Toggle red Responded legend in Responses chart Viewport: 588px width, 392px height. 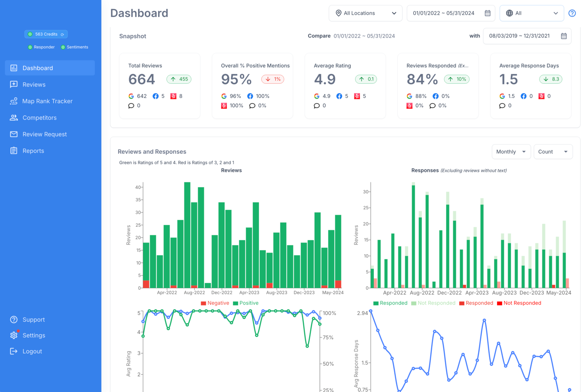pyautogui.click(x=476, y=303)
